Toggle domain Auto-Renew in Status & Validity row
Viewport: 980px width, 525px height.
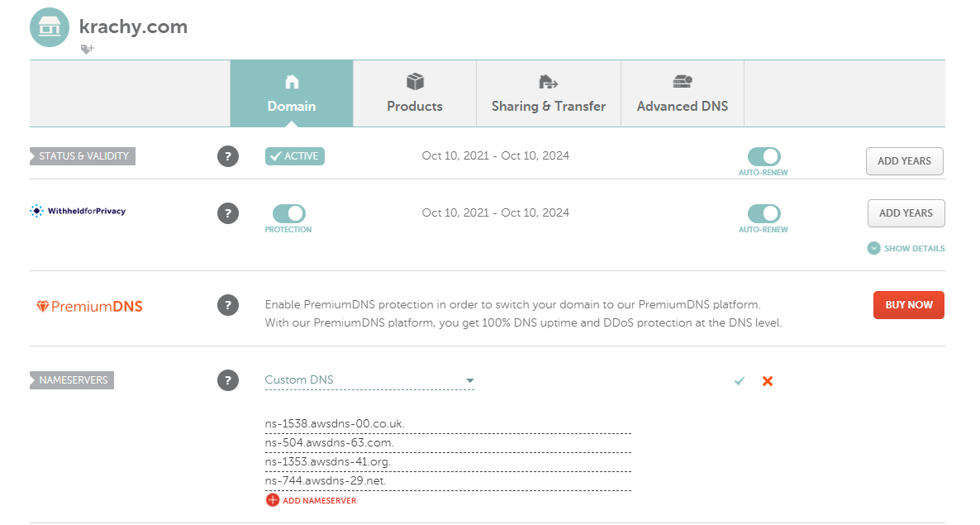pos(764,156)
